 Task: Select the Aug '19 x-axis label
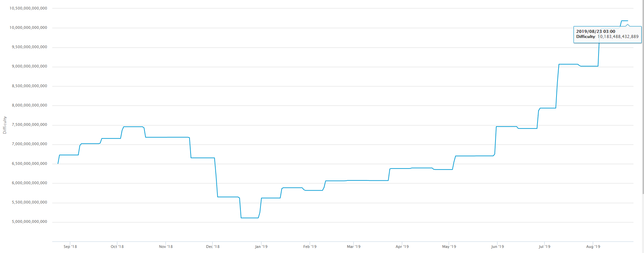tap(593, 247)
